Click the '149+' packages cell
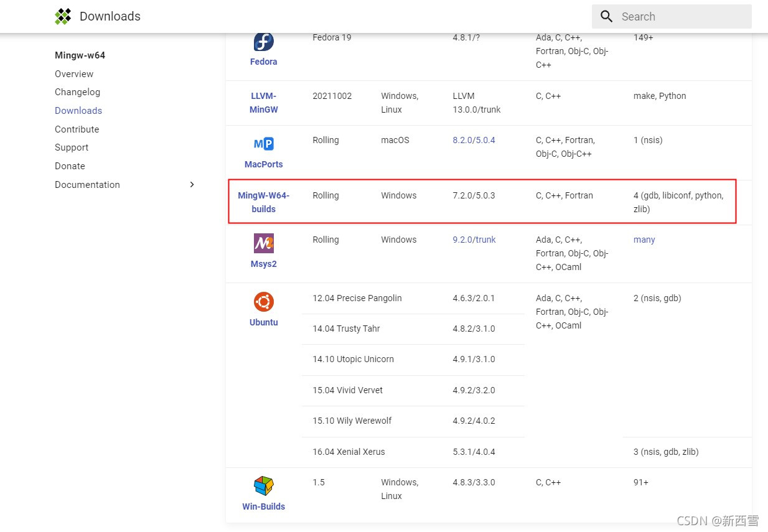Screen dimensions: 768x532 (x=644, y=37)
